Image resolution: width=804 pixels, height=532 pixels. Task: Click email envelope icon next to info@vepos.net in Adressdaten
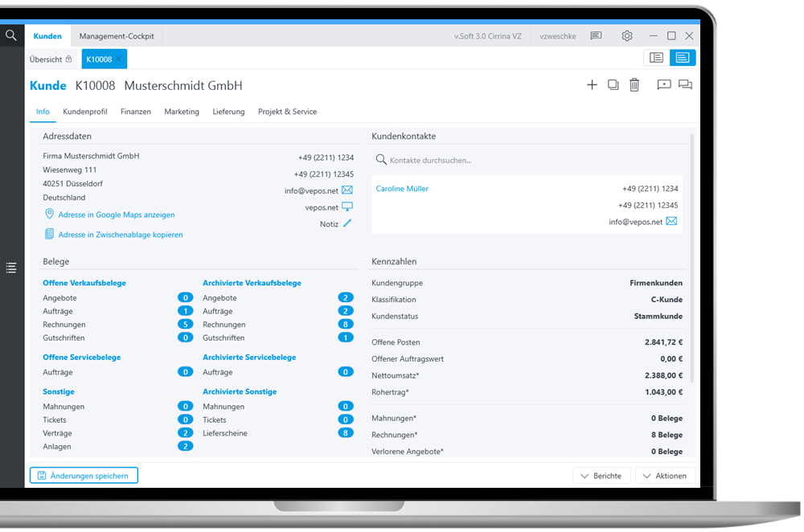pyautogui.click(x=347, y=190)
